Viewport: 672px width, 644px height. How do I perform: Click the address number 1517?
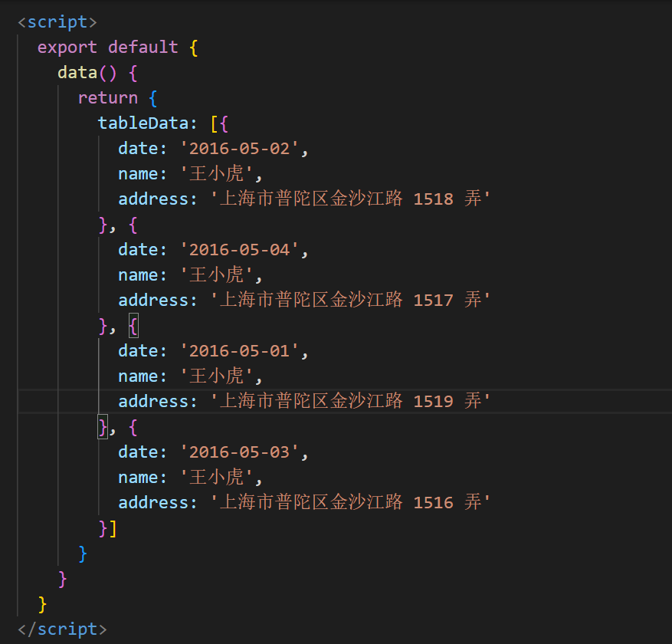[x=433, y=301]
